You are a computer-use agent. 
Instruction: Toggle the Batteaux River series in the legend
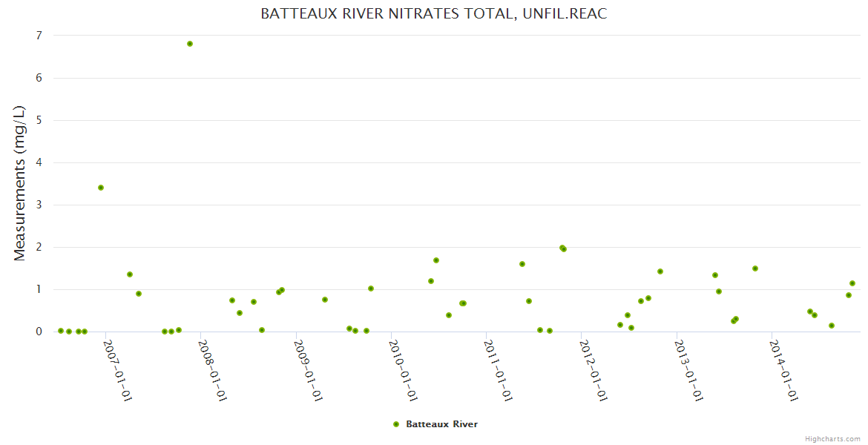[441, 424]
